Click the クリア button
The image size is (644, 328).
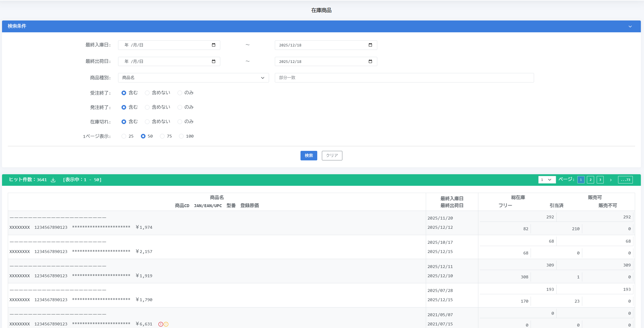332,155
